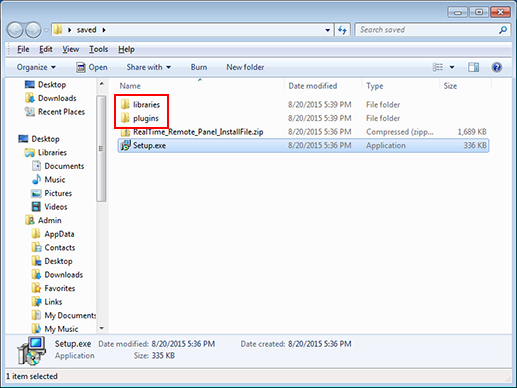Screen dimensions: 517x388
Task: Select Downloads folder under Admin
Action: [x=57, y=275]
